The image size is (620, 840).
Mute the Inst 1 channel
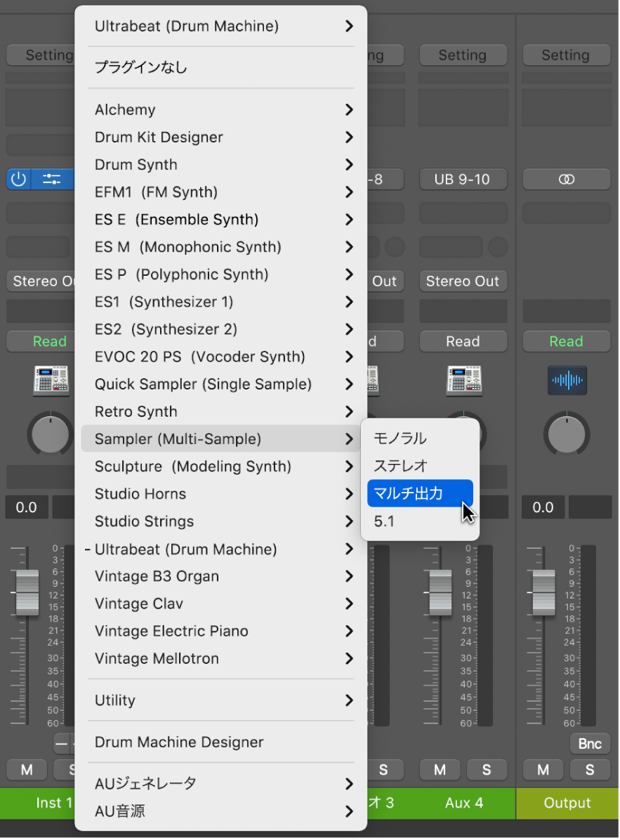coord(26,770)
